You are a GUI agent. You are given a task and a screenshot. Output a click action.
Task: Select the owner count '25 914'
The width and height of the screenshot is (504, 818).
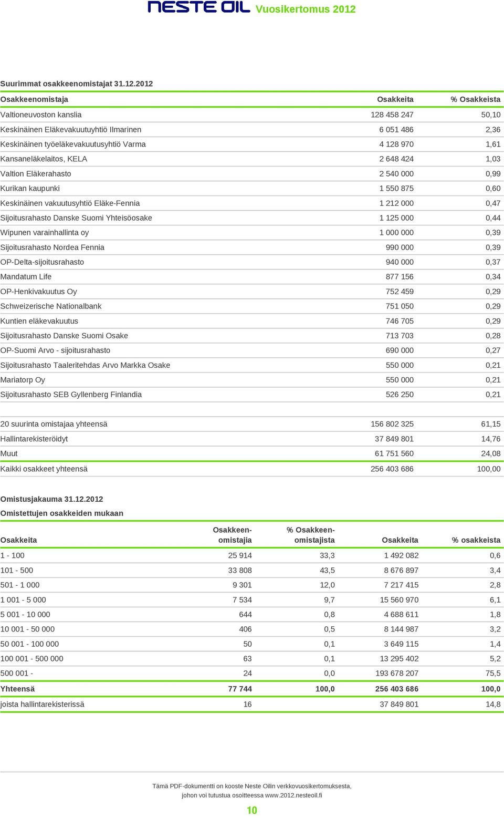(x=240, y=555)
